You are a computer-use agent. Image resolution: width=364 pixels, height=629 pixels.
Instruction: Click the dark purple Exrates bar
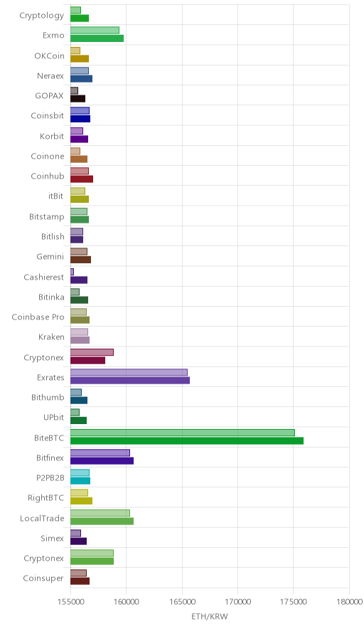point(130,380)
